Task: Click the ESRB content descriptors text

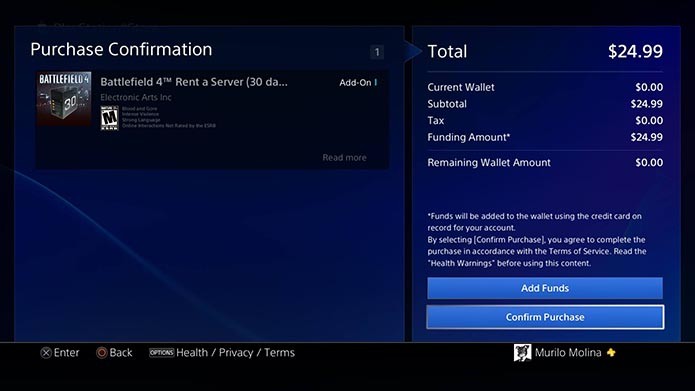Action: [169, 117]
